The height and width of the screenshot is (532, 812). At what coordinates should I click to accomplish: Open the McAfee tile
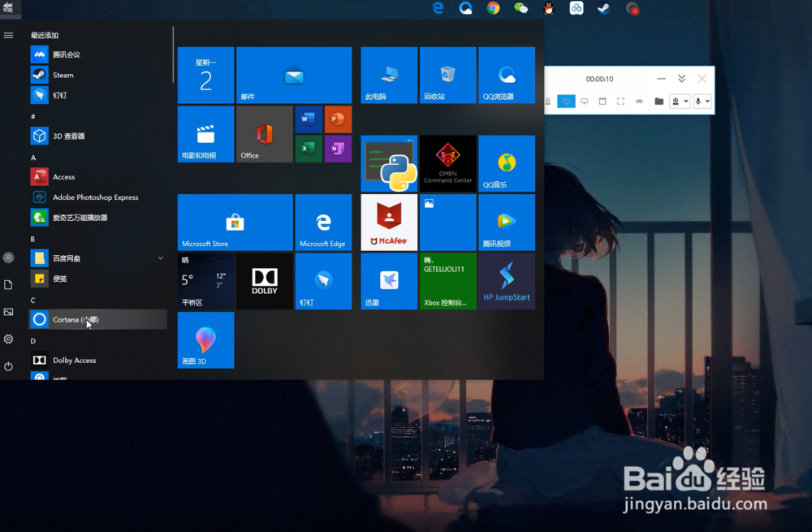389,223
